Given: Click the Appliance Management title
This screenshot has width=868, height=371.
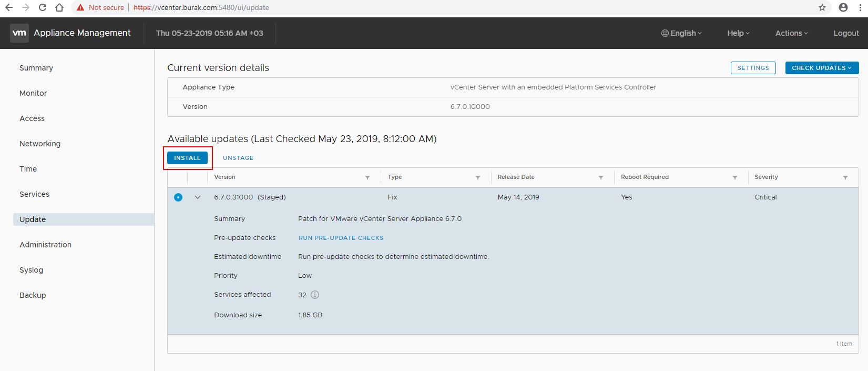Looking at the screenshot, I should (x=82, y=33).
